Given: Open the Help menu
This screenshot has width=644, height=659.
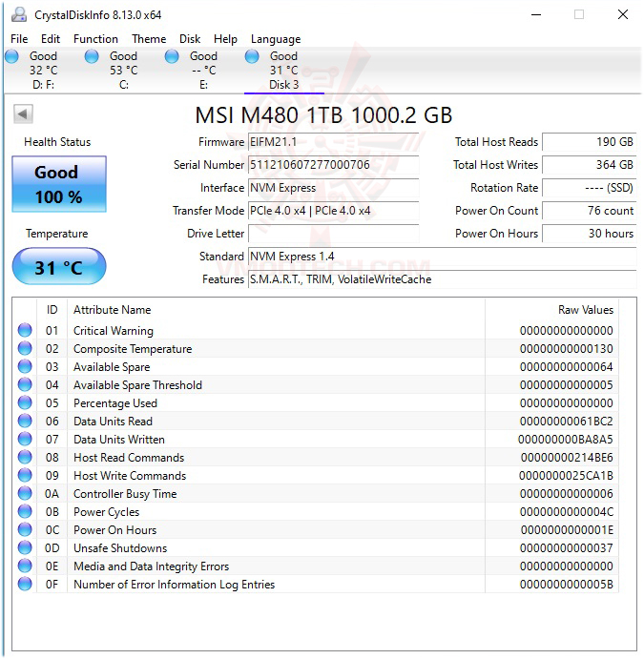Looking at the screenshot, I should (x=225, y=39).
